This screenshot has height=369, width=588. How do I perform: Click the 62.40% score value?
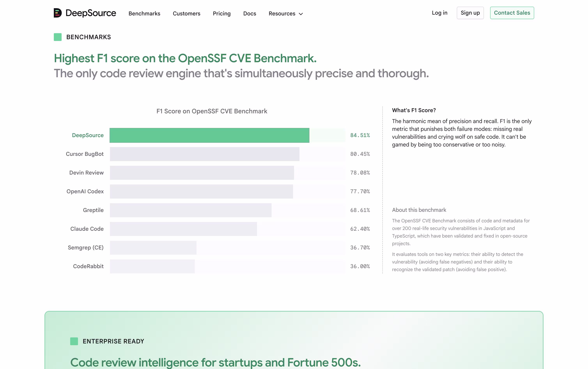[x=360, y=229]
